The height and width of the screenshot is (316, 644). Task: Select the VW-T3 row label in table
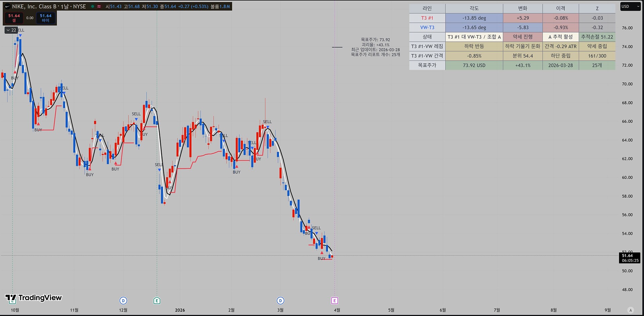[427, 27]
